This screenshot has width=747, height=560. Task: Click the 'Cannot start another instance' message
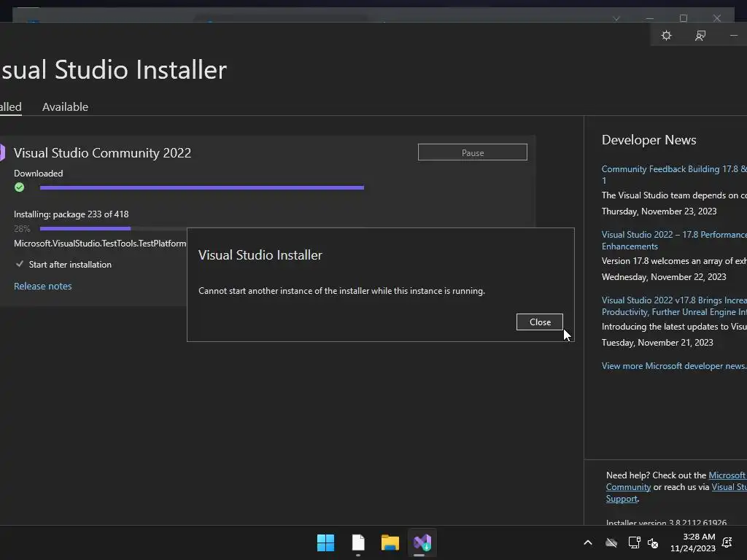click(x=341, y=290)
